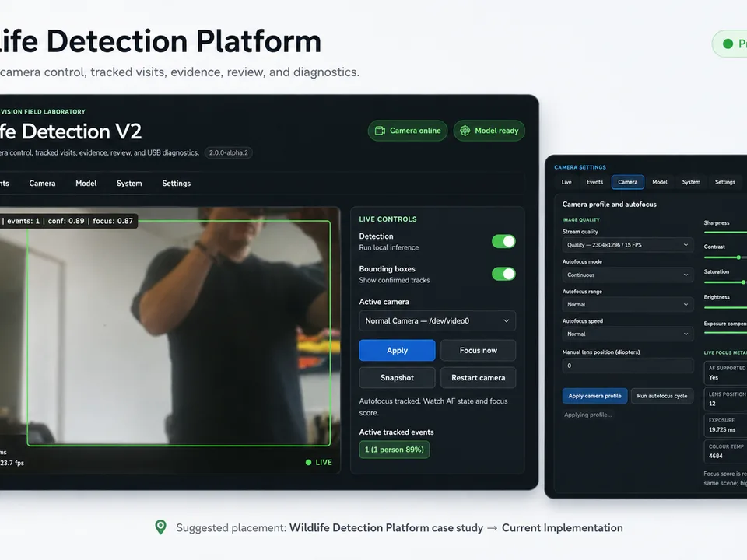
Task: Click the 1 (1 person 89%) event chip
Action: (x=395, y=450)
